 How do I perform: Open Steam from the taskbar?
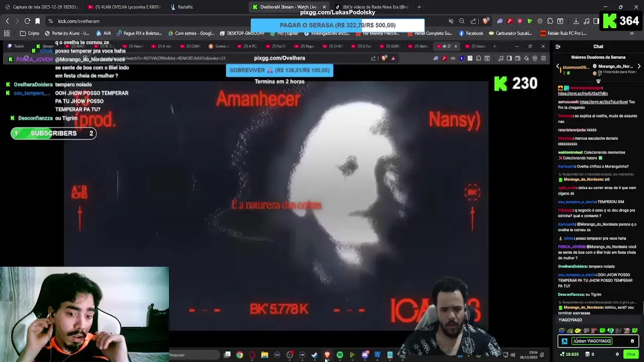click(314, 355)
